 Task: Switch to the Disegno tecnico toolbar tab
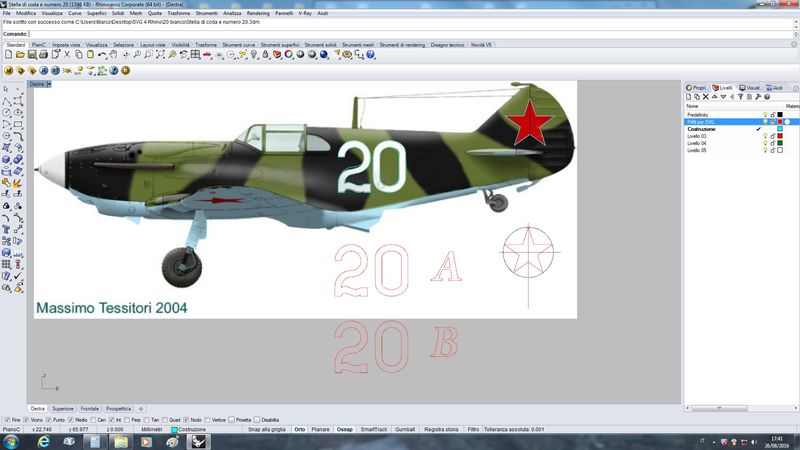447,45
